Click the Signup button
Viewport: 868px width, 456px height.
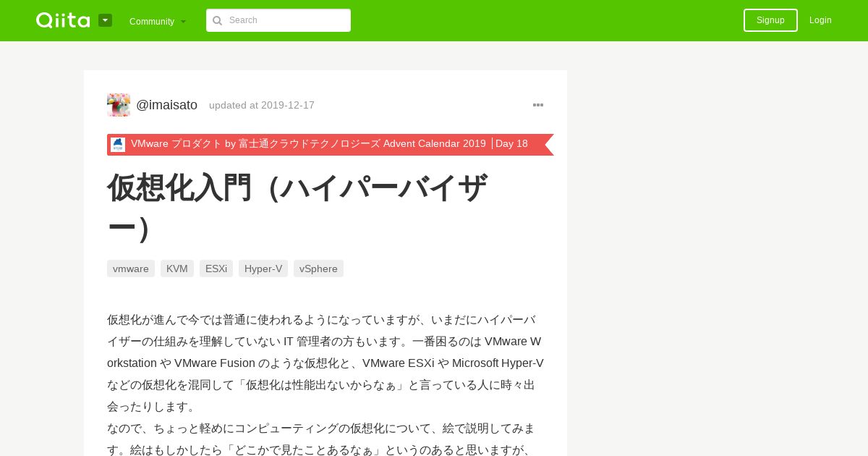(x=770, y=20)
